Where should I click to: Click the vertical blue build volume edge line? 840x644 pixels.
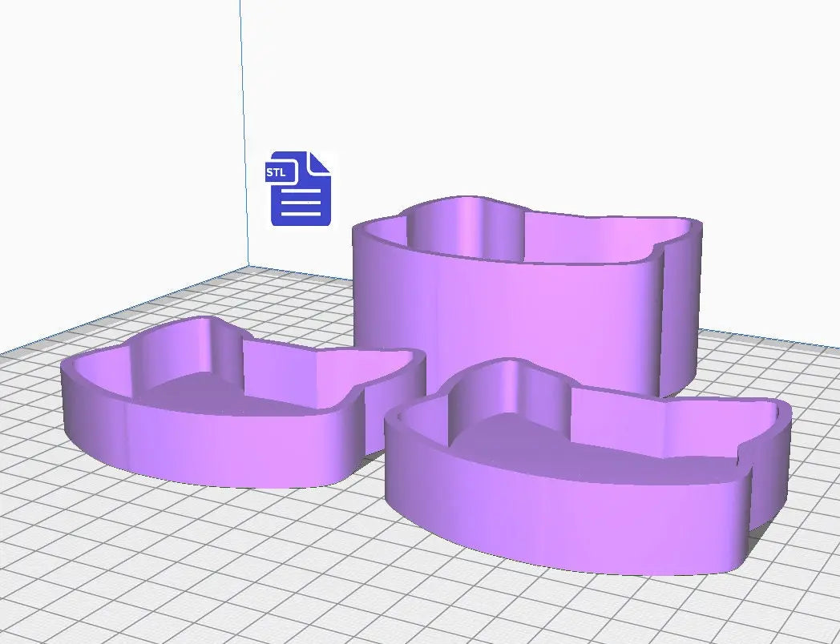click(x=244, y=120)
